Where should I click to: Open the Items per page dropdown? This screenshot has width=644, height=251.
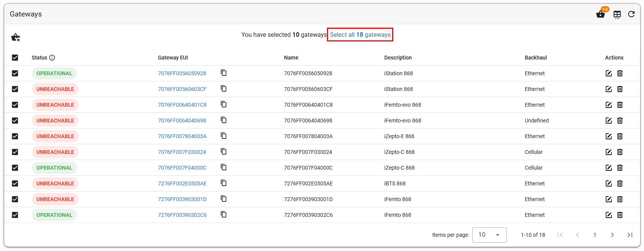tap(490, 235)
